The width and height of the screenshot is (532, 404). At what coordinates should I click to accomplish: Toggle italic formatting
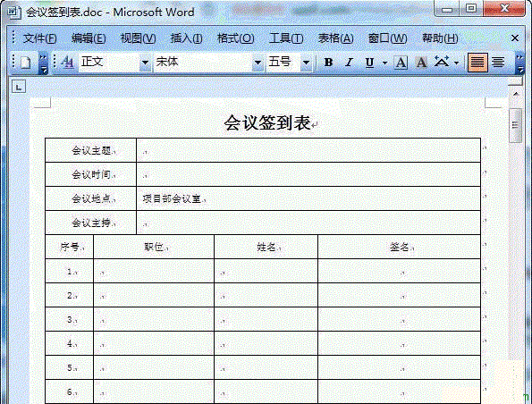tap(349, 63)
